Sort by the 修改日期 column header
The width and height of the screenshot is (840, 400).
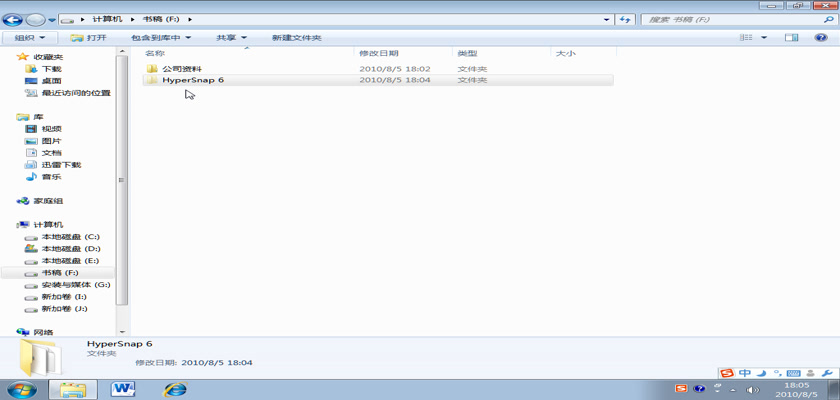(378, 53)
